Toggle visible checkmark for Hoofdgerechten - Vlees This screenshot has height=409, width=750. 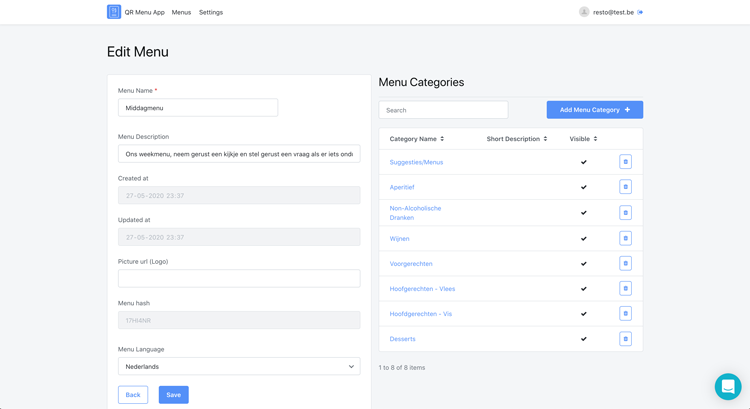(x=584, y=289)
